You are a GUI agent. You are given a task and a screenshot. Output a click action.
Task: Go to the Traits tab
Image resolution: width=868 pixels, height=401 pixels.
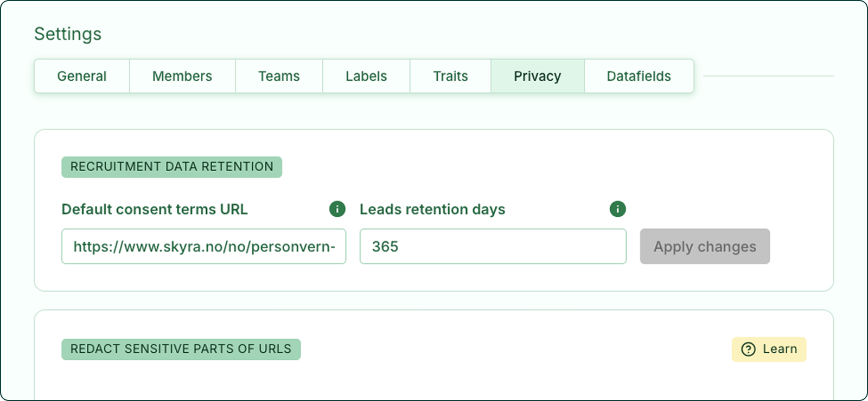(x=450, y=76)
